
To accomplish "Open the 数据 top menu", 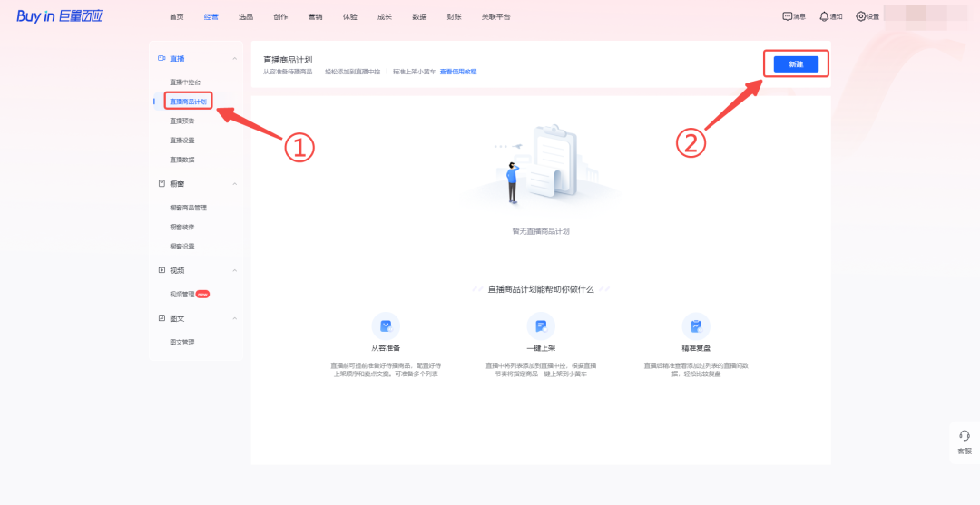I will pyautogui.click(x=419, y=17).
